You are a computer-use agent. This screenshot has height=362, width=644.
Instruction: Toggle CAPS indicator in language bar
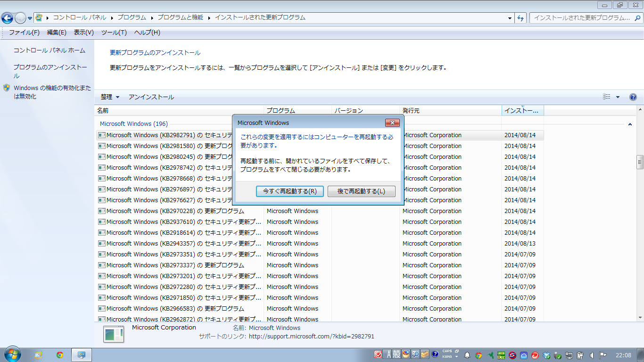447,351
